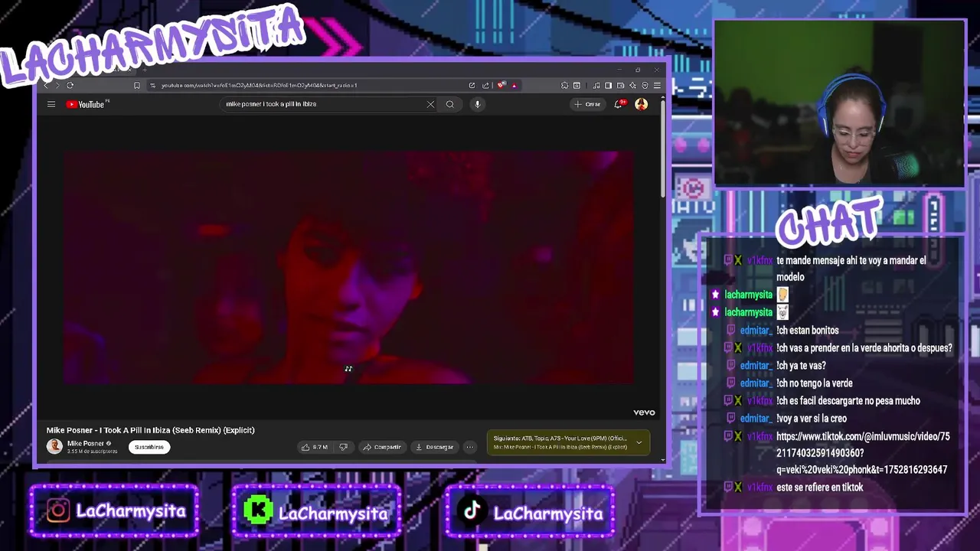
Task: Click the first lacharmysita chat name
Action: click(748, 295)
